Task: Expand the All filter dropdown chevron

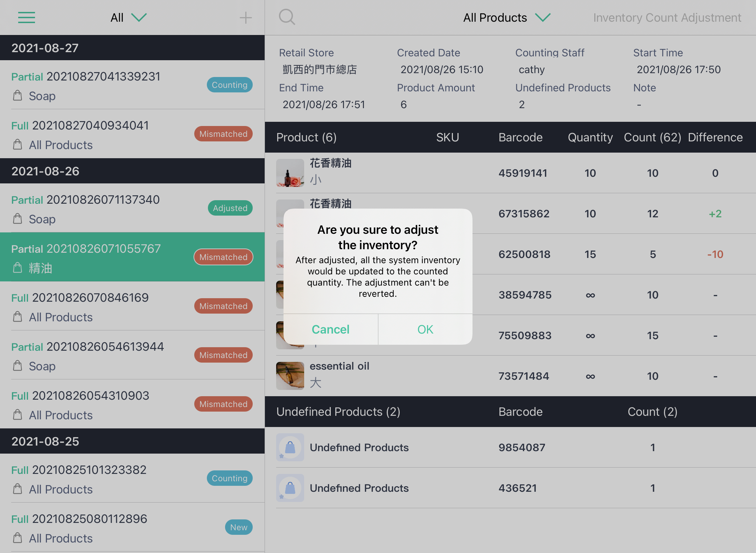Action: point(139,17)
